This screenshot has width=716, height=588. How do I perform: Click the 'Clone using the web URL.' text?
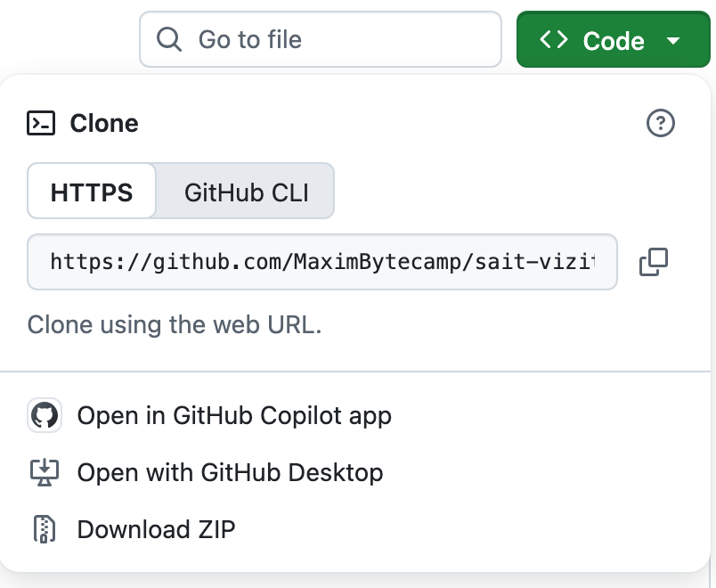click(x=175, y=325)
